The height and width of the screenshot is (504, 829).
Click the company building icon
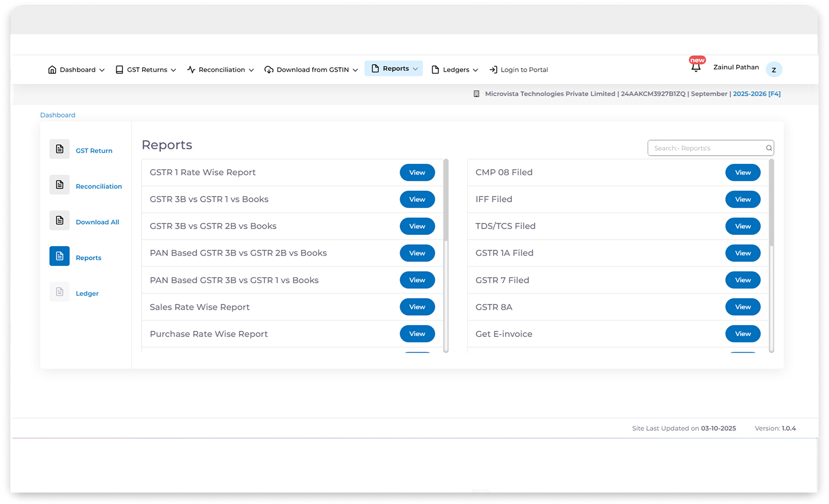(476, 94)
